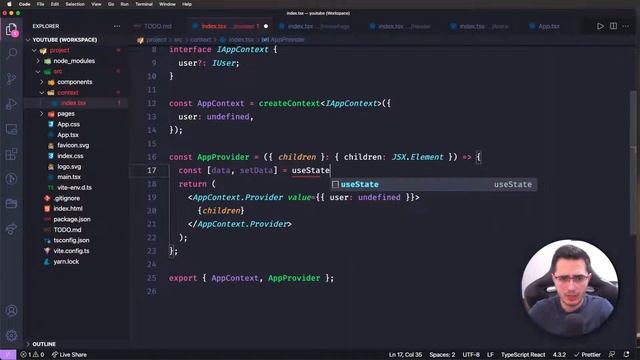Open Source Control view
This screenshot has height=360, width=640.
tap(11, 79)
